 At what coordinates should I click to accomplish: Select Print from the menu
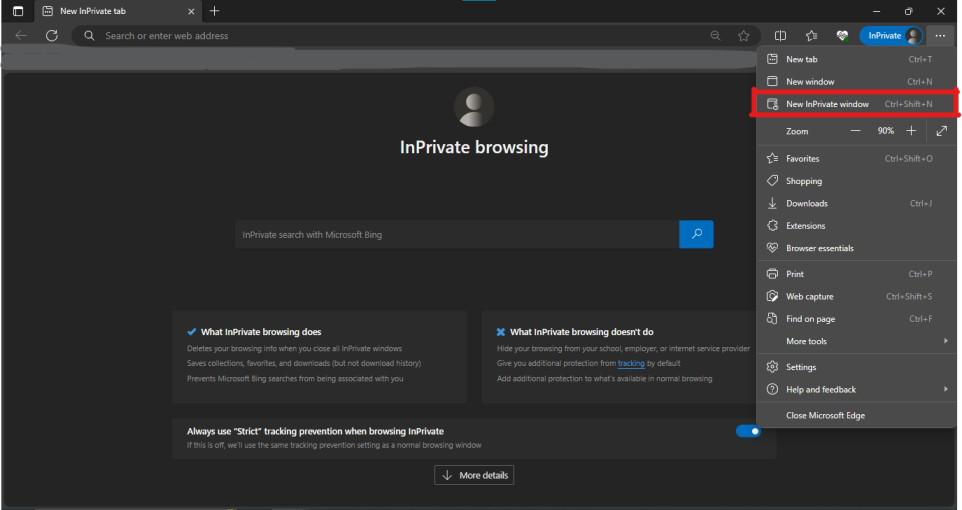[856, 274]
